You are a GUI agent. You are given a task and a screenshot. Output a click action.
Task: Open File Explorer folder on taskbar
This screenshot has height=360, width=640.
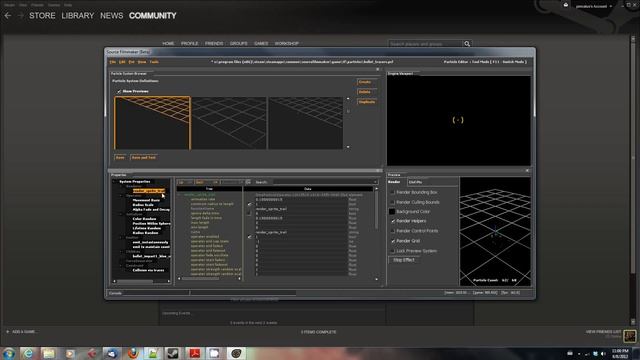tap(49, 353)
